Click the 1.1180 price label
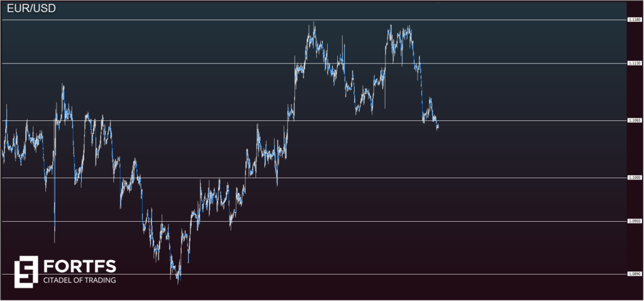 [634, 20]
